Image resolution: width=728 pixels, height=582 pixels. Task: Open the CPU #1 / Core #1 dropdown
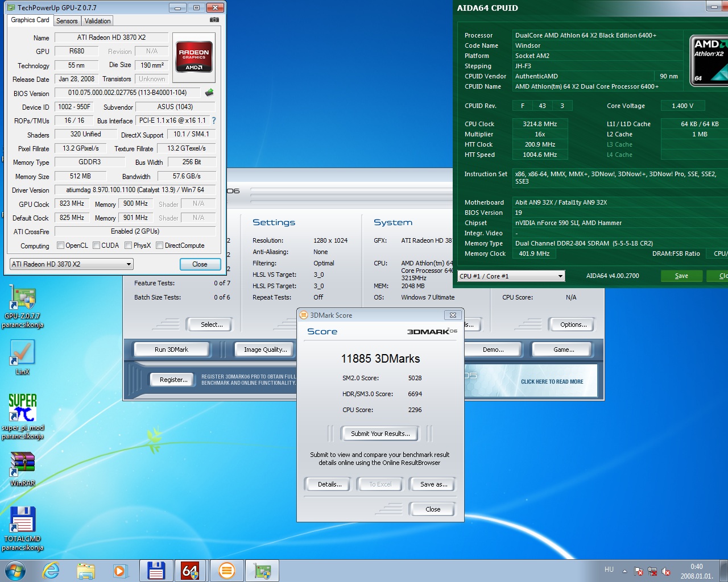[511, 276]
